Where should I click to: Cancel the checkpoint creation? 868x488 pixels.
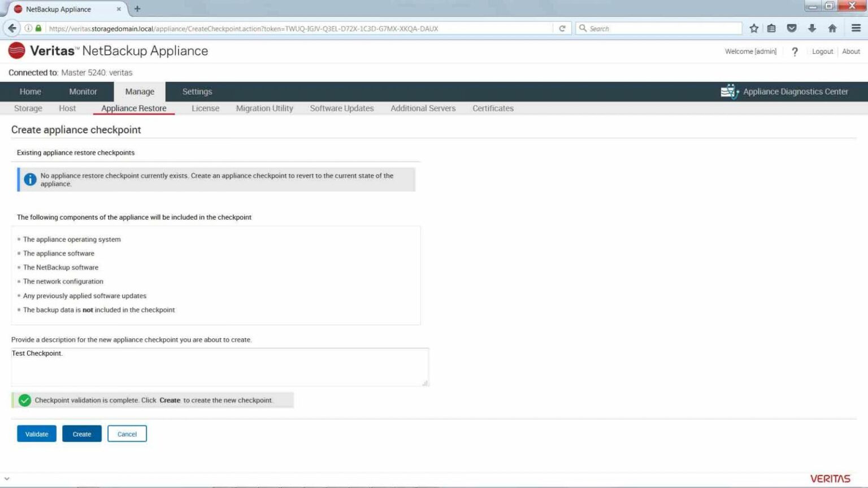pos(127,434)
